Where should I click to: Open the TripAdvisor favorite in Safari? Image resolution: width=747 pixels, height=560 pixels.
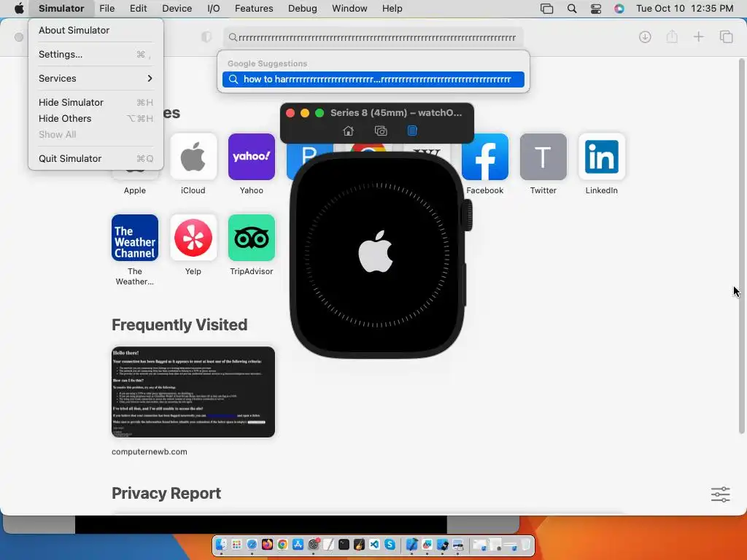[x=252, y=238]
